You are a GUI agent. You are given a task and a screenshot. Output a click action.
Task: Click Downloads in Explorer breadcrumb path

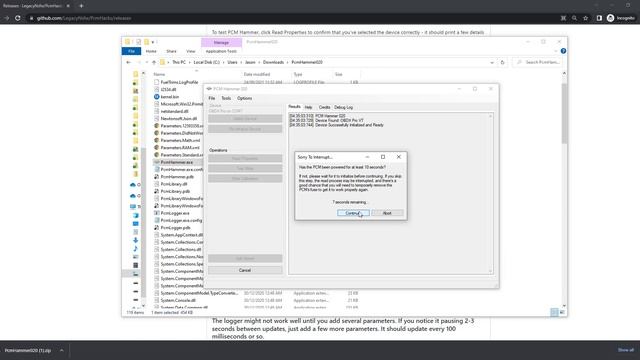point(273,62)
